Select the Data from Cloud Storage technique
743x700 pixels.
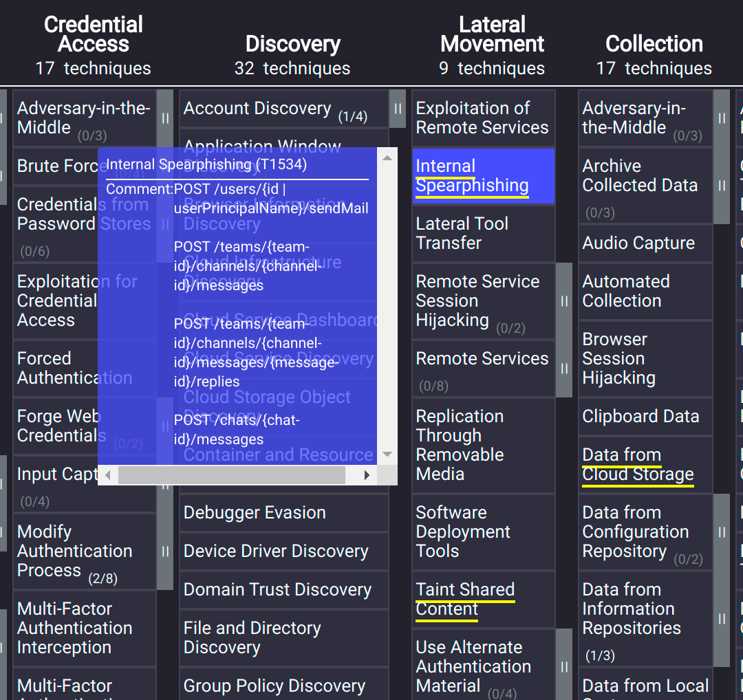638,464
